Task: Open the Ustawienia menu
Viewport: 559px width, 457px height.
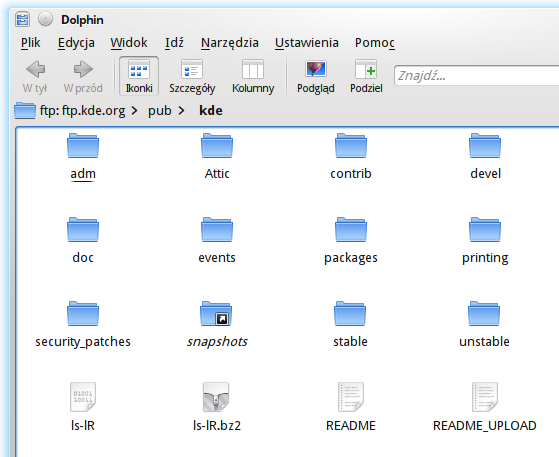Action: pyautogui.click(x=307, y=43)
